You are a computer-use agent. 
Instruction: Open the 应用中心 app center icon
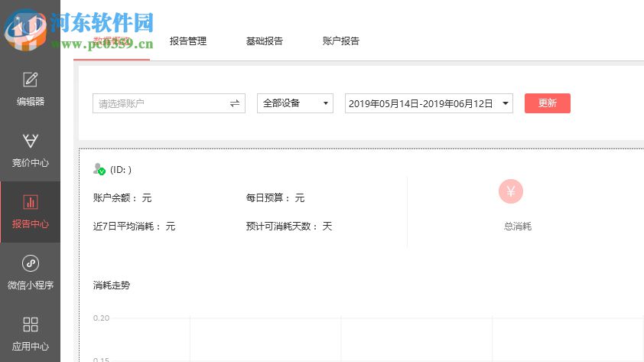pos(31,324)
